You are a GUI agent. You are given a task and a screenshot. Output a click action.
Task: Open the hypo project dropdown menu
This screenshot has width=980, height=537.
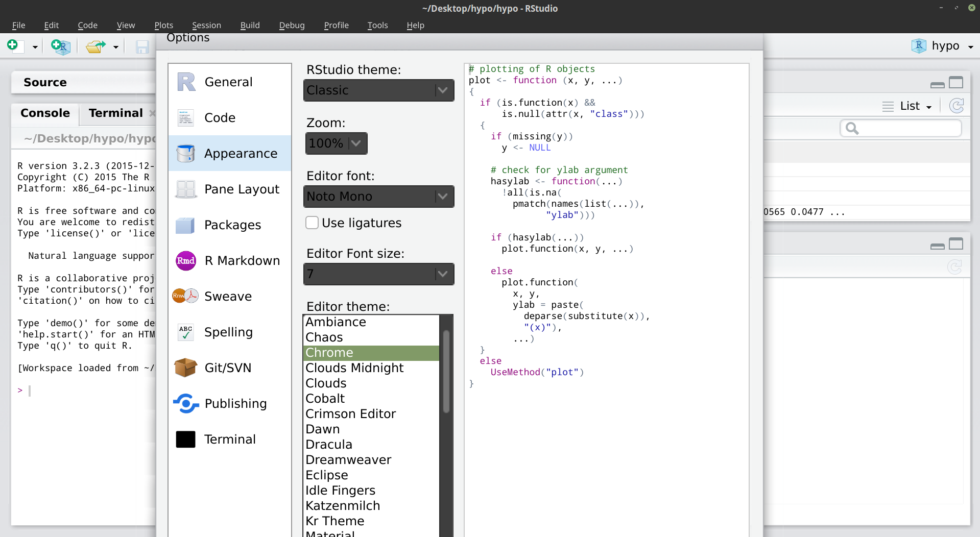[x=970, y=47]
